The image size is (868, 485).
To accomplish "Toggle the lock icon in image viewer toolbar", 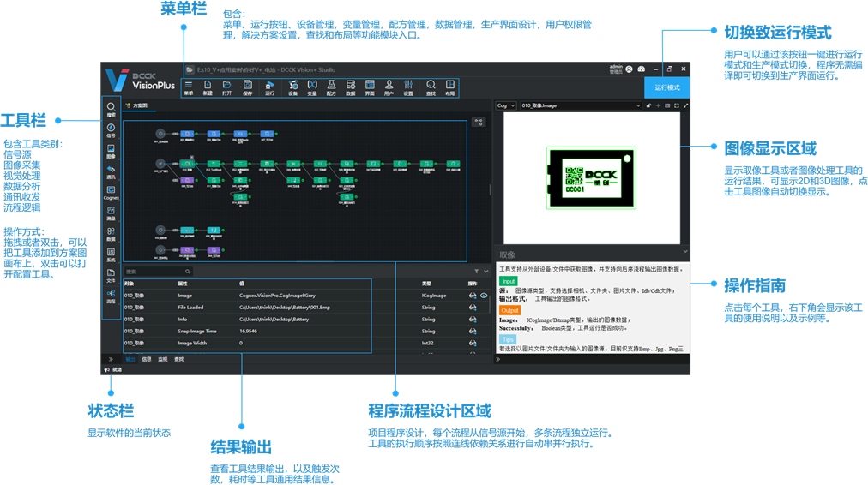I will (x=648, y=105).
